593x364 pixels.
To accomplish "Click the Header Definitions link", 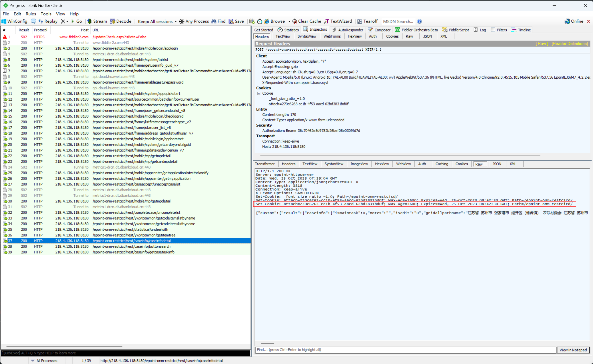I will pyautogui.click(x=569, y=44).
